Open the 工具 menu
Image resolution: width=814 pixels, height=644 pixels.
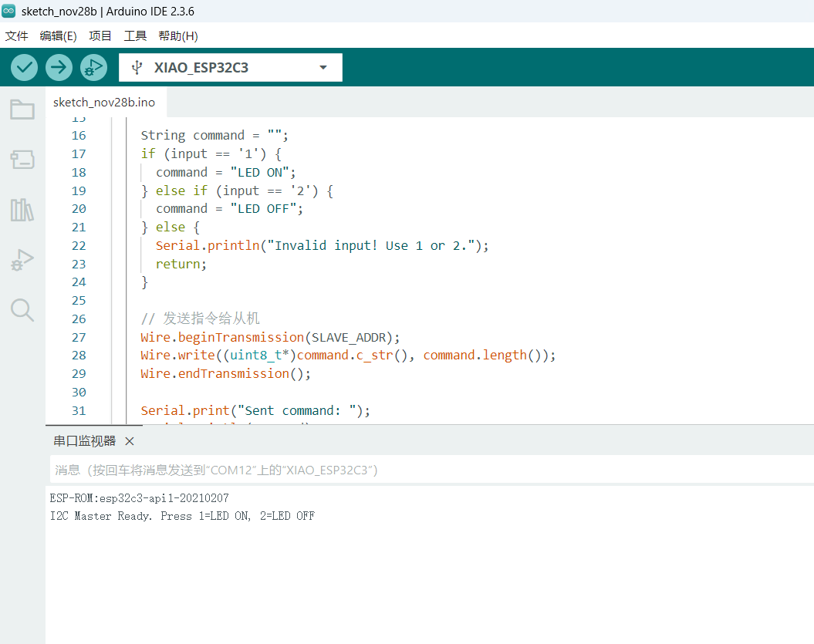[135, 35]
